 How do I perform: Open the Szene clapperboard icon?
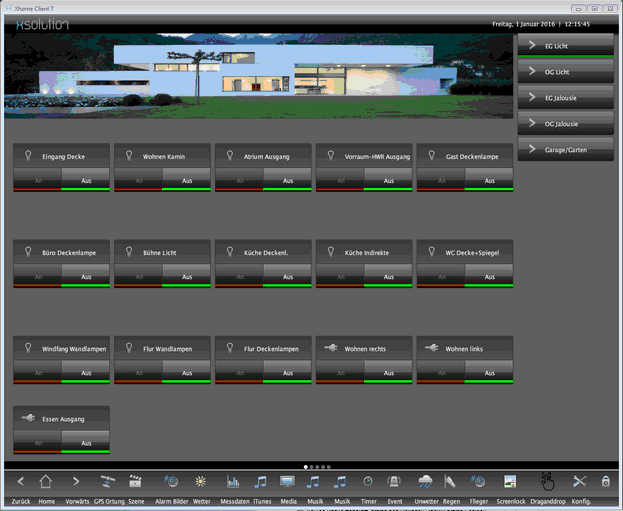(135, 482)
